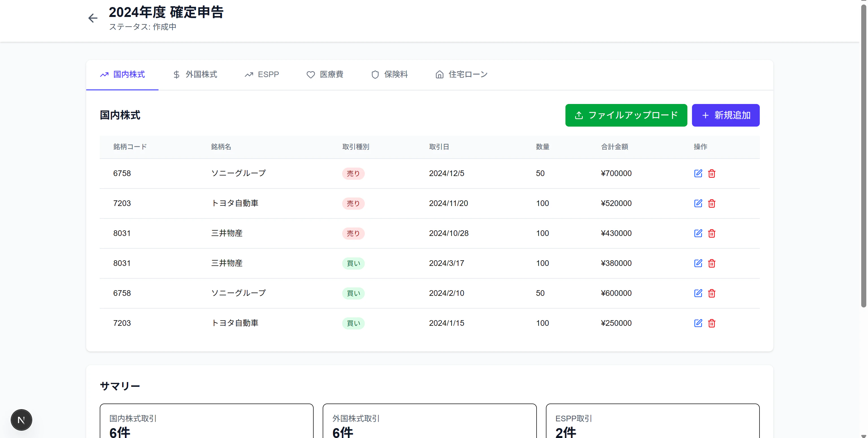Select the date 2024/11/20
Screen dimensions: 868x438
coord(448,203)
